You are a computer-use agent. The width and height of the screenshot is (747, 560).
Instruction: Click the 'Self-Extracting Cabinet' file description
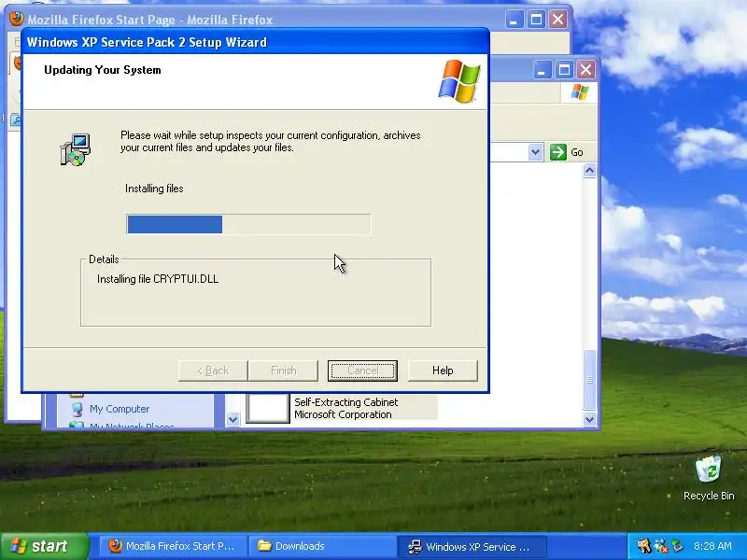coord(345,402)
